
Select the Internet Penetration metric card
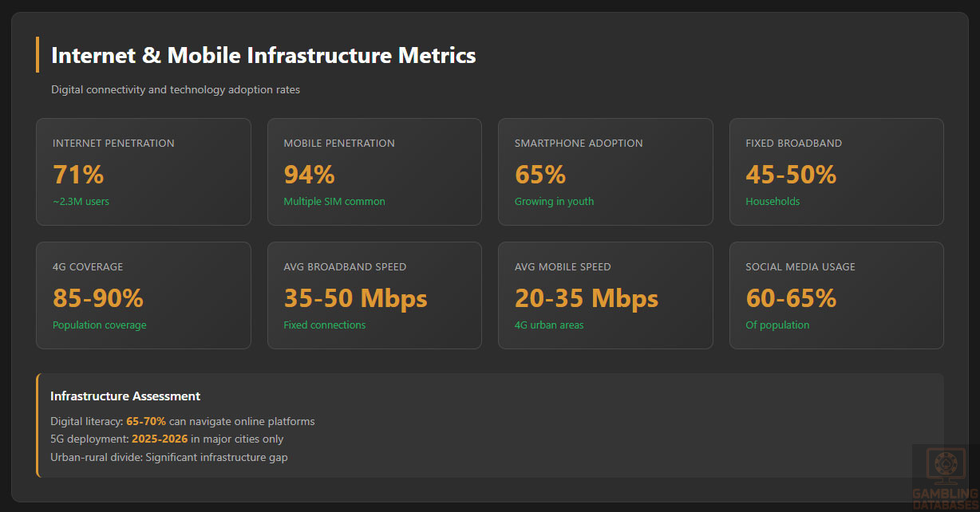tap(143, 171)
